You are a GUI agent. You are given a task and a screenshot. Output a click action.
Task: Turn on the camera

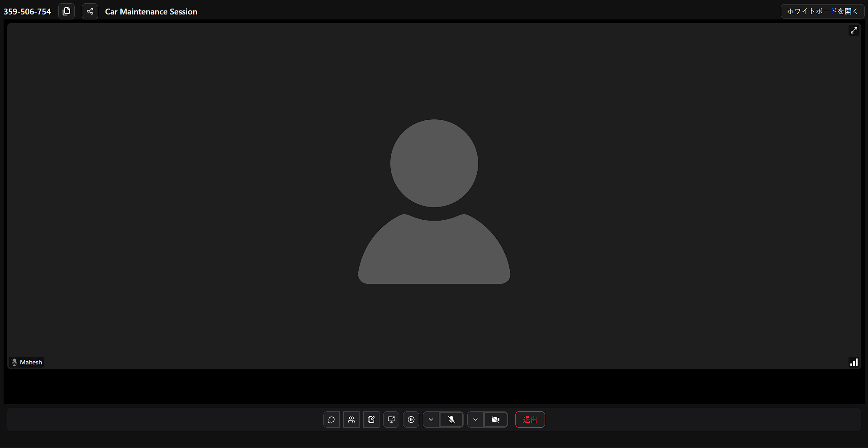(496, 420)
